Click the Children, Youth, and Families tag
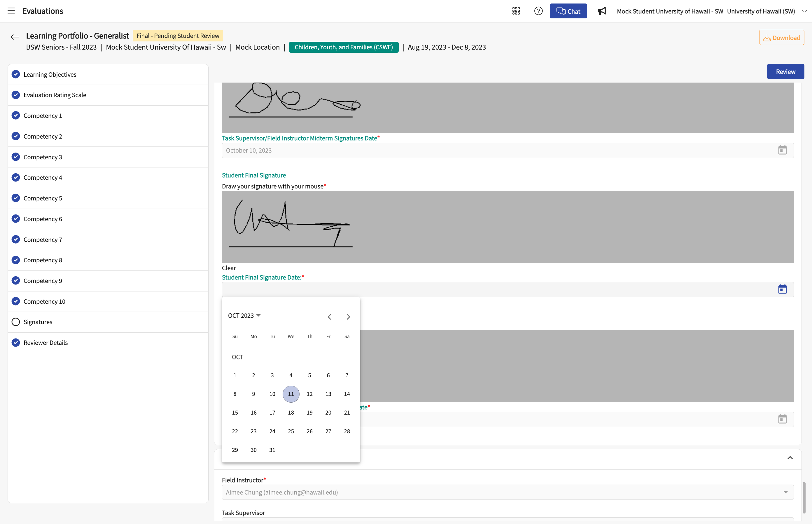 [344, 47]
